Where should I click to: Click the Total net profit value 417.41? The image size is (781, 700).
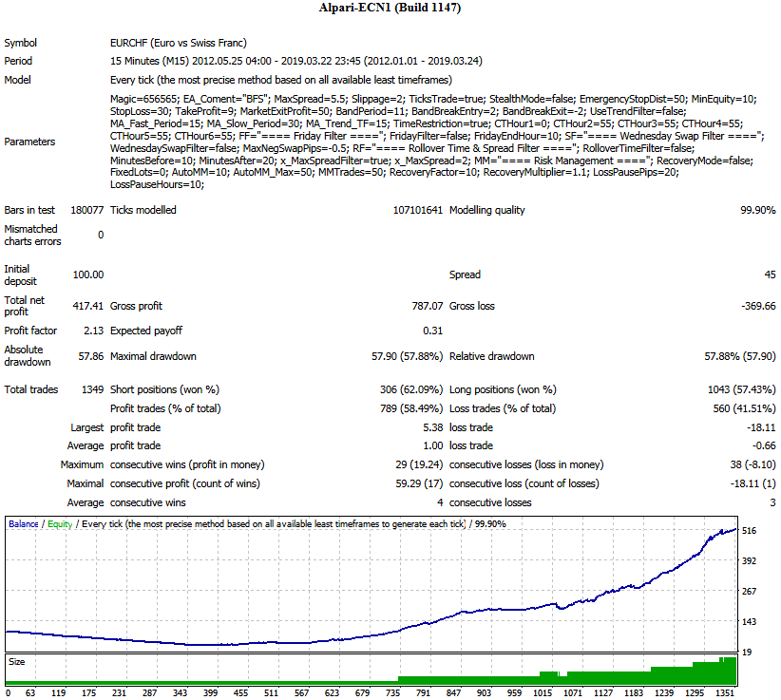click(x=88, y=306)
